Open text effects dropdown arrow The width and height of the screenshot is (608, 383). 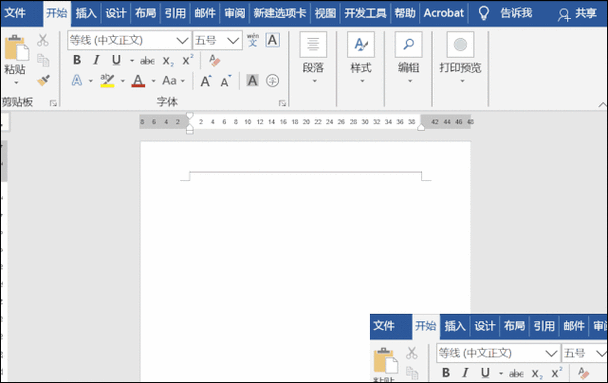91,81
